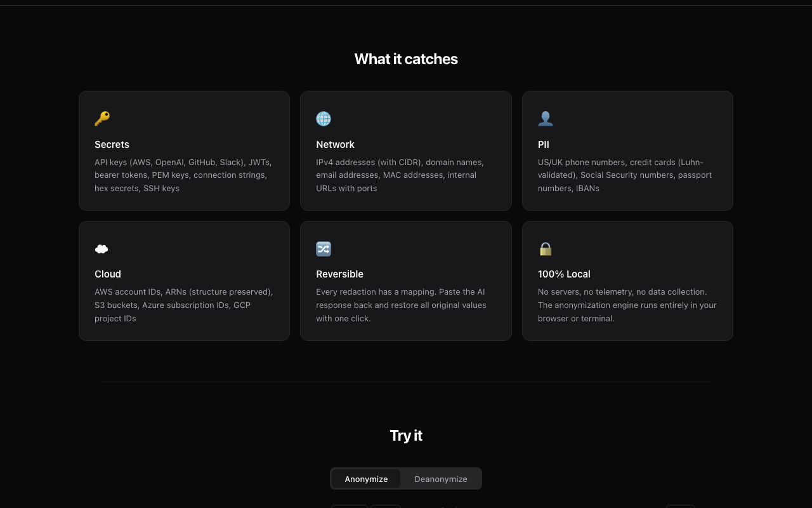This screenshot has height=508, width=812.
Task: Toggle between Anonymize and Deanonymize
Action: pyautogui.click(x=406, y=478)
